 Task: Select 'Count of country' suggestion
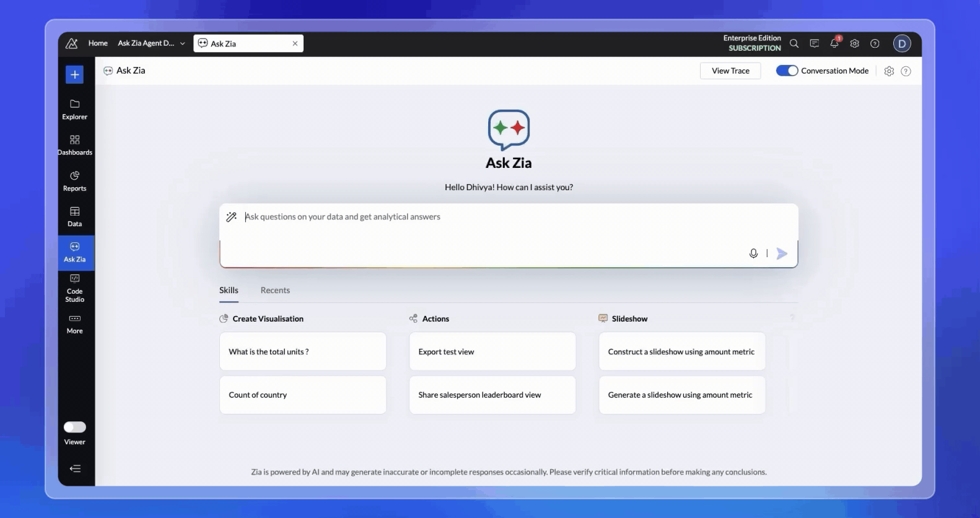[303, 395]
